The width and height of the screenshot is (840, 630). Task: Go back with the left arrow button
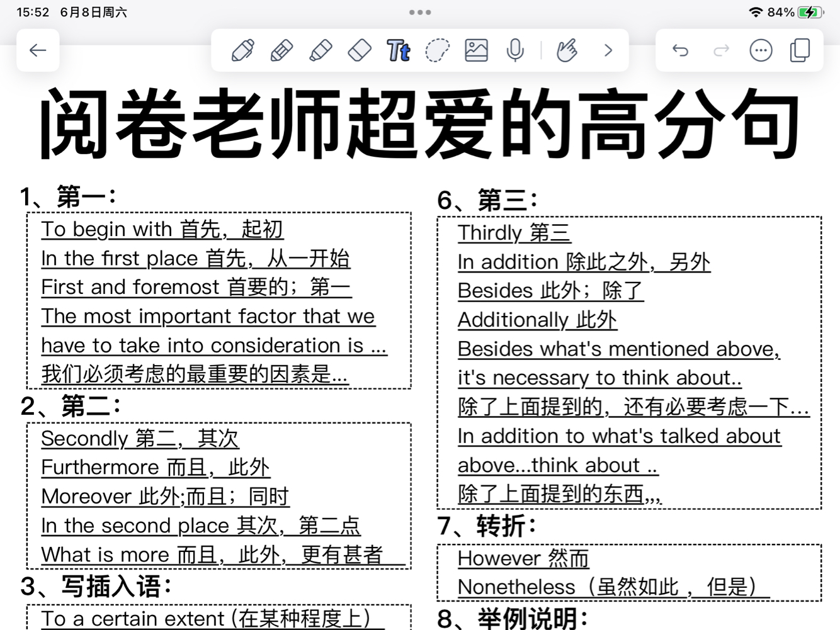coord(38,50)
